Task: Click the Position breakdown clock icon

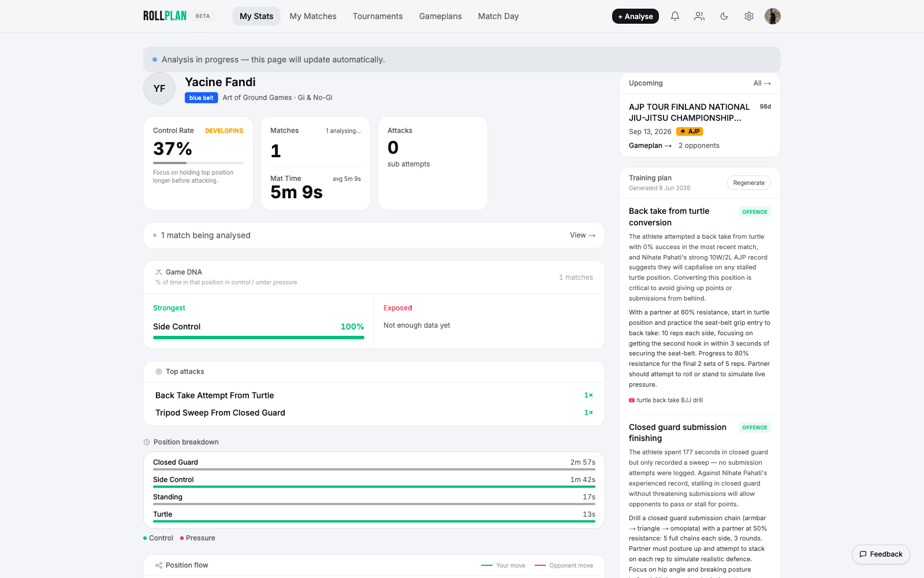Action: pyautogui.click(x=147, y=442)
